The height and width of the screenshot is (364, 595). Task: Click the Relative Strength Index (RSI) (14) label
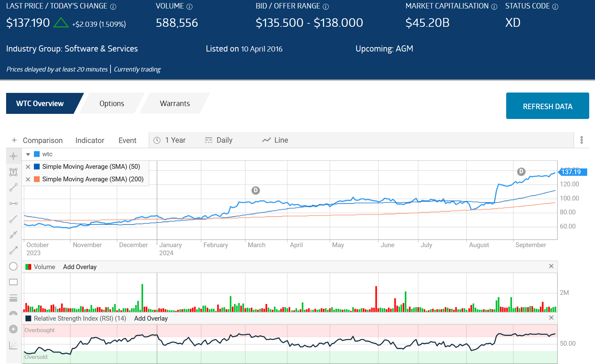(x=80, y=318)
